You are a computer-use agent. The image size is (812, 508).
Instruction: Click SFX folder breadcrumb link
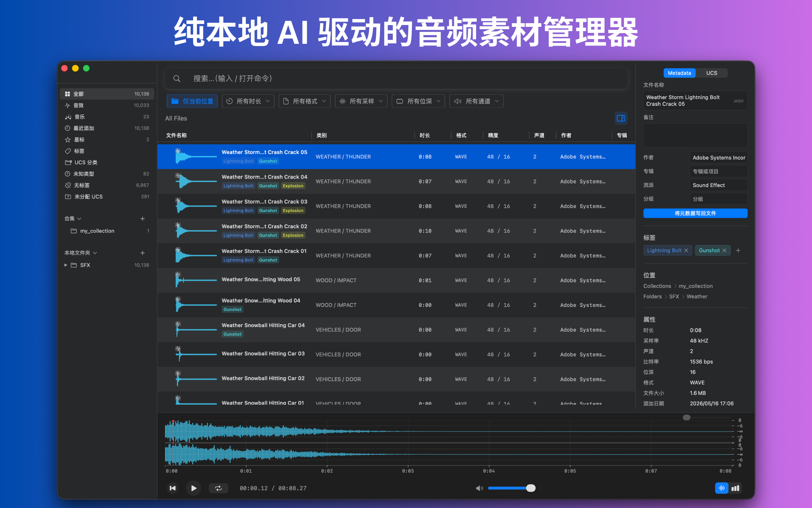674,296
